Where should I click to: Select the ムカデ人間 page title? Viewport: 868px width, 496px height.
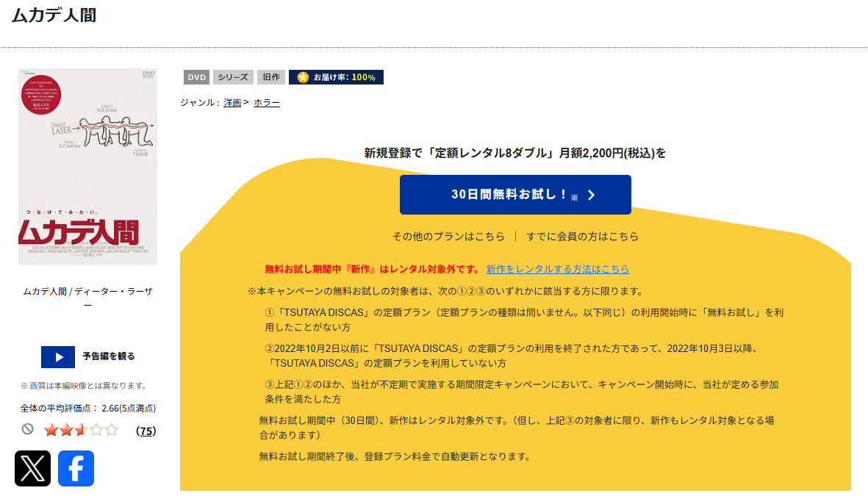54,15
